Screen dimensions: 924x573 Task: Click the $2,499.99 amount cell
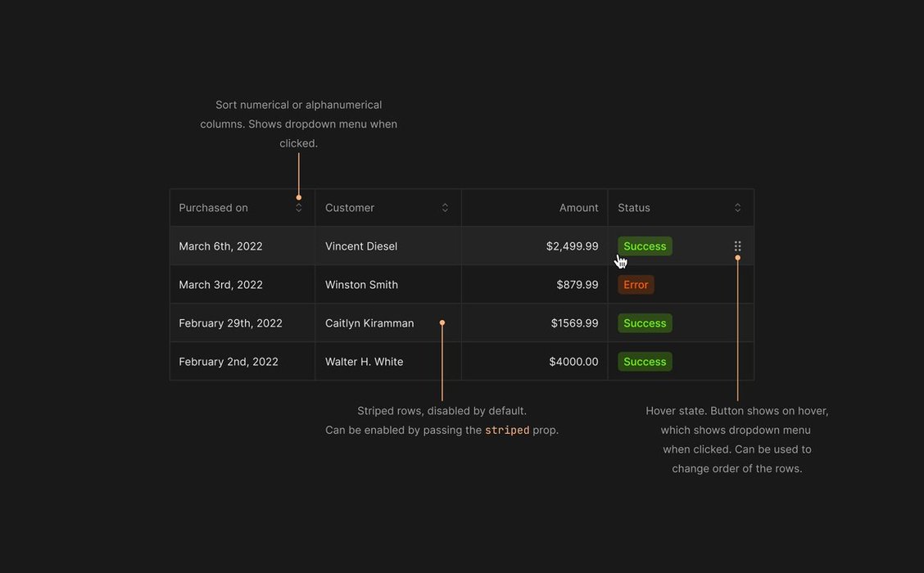click(572, 246)
